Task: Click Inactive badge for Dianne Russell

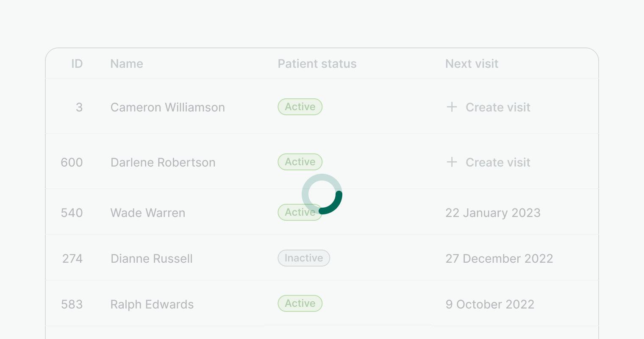Action: (x=304, y=258)
